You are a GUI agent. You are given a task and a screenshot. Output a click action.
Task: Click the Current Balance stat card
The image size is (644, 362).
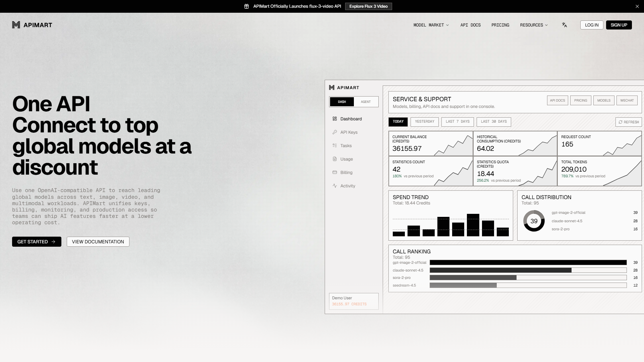click(x=431, y=143)
